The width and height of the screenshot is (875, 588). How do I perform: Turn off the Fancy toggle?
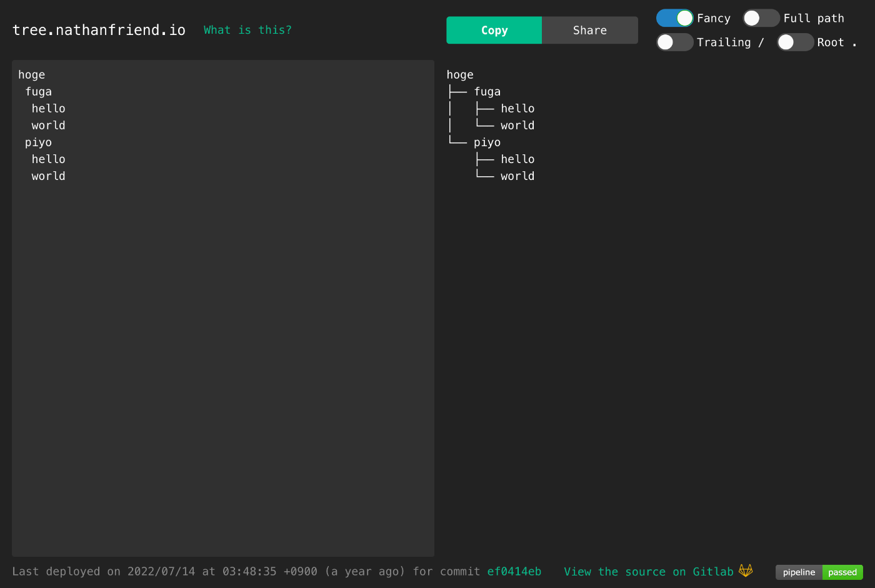[674, 18]
